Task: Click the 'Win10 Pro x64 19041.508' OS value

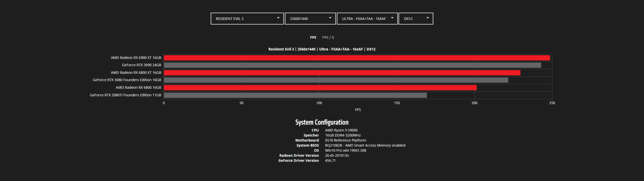Action: coord(345,151)
